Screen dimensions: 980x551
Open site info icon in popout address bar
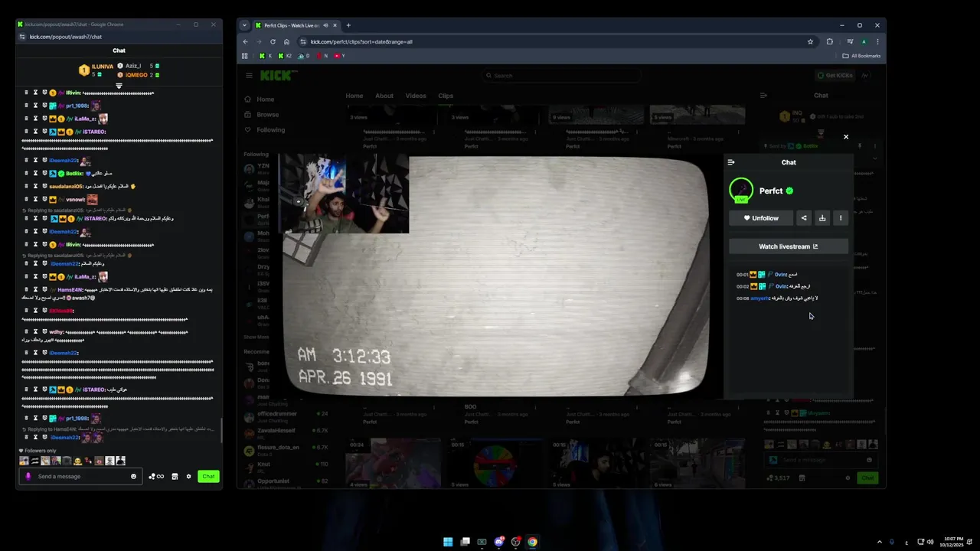(x=22, y=37)
